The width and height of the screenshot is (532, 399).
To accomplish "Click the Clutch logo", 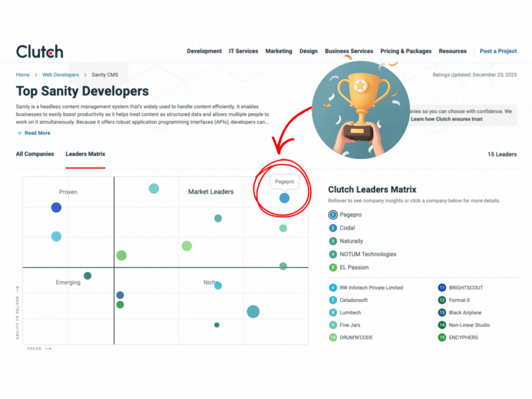I will (39, 51).
